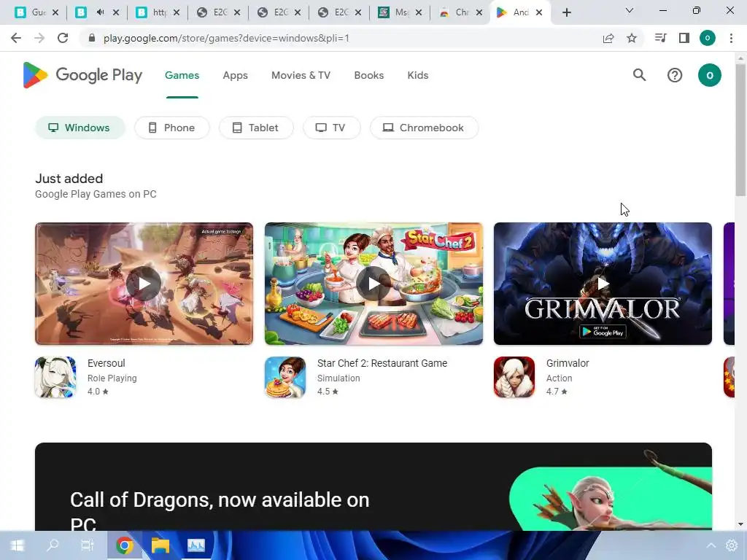Open the Call of Dragons banner

point(373,486)
